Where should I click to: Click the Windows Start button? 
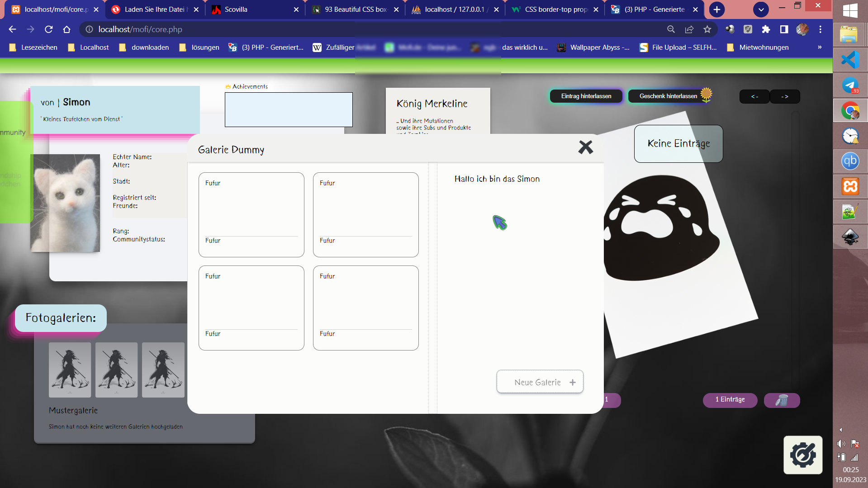pos(850,10)
